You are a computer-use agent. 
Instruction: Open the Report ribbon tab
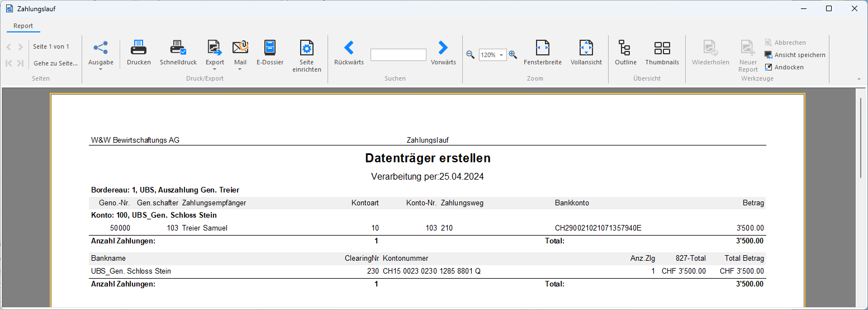[23, 26]
